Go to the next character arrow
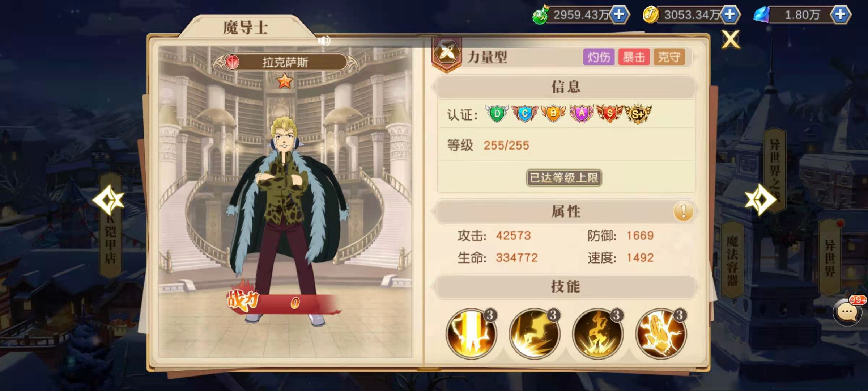This screenshot has width=868, height=391. coord(761,200)
